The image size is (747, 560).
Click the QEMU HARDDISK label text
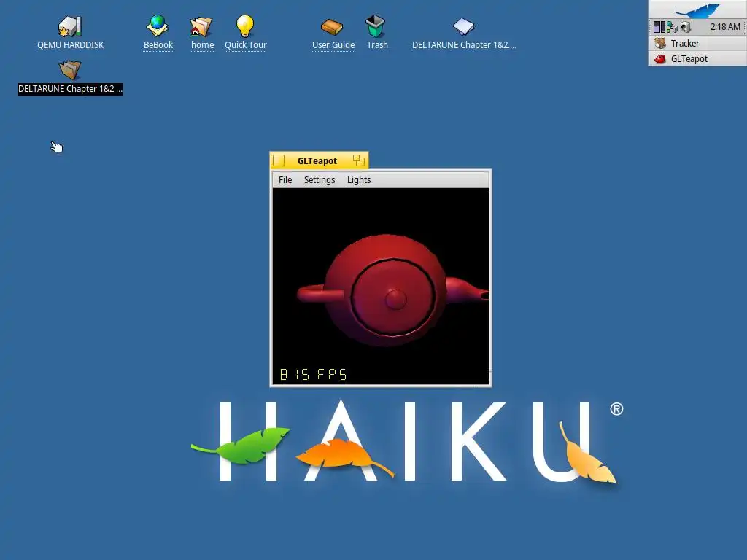pos(71,45)
